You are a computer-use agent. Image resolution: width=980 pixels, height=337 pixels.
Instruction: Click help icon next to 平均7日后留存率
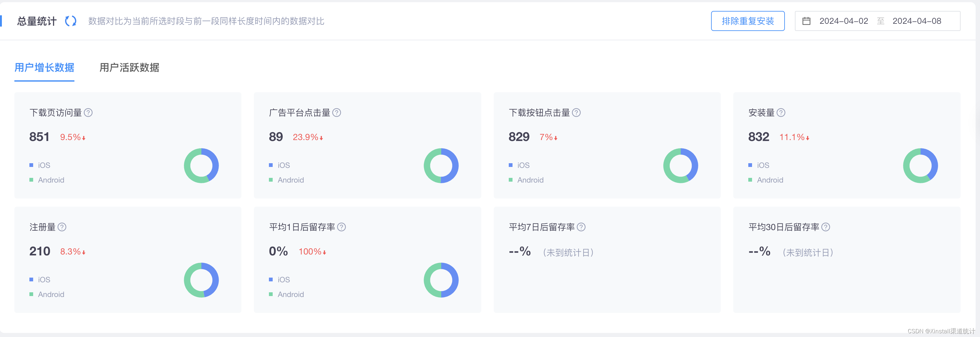pos(581,227)
